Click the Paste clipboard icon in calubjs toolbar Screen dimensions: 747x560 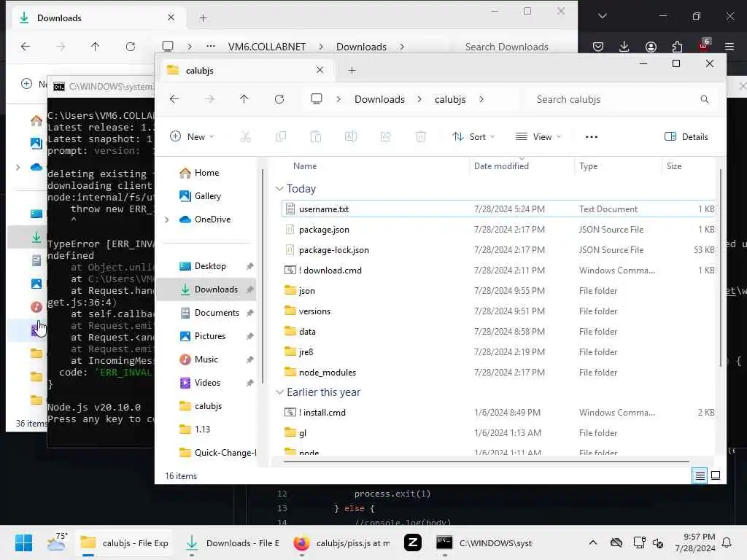tap(315, 137)
